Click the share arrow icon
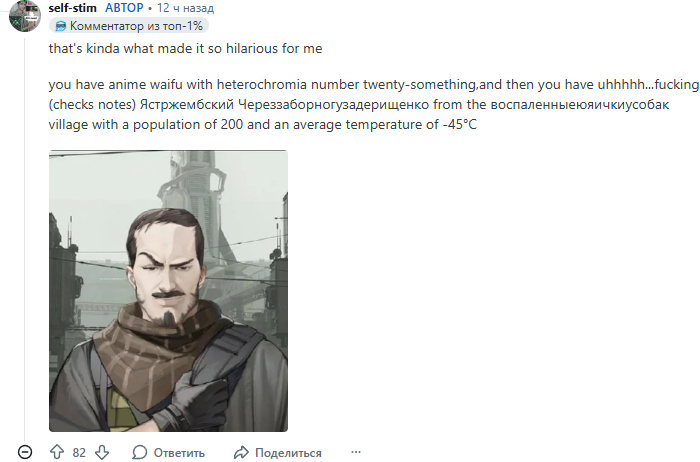Image resolution: width=700 pixels, height=462 pixels. click(x=241, y=452)
